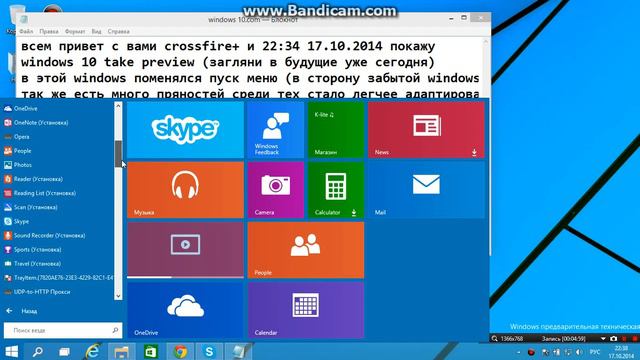Open Task View on taskbar

64,351
